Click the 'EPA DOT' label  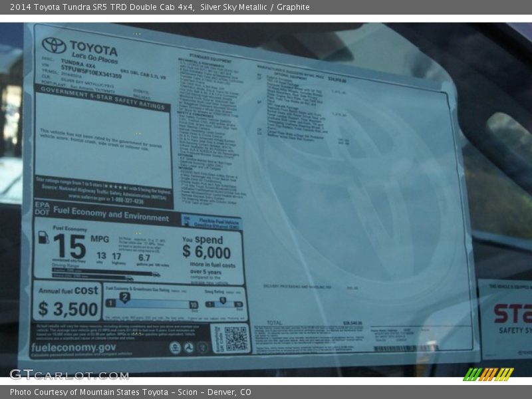(x=42, y=208)
